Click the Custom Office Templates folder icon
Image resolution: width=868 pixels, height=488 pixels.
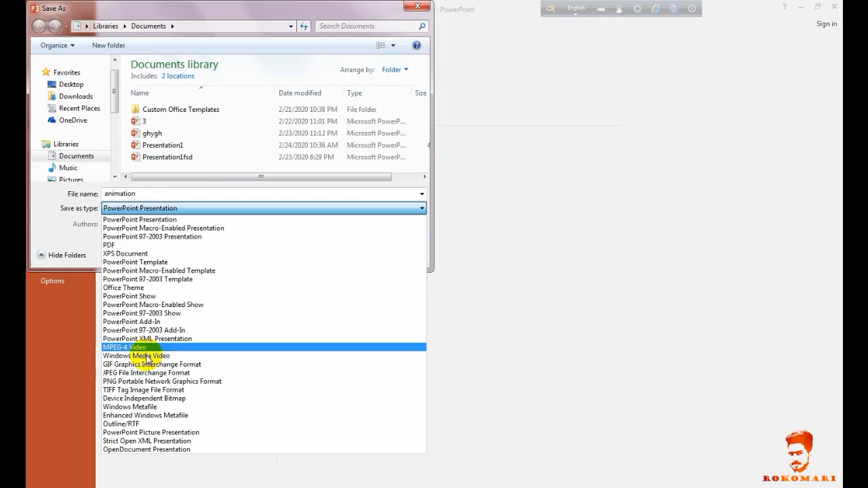coord(136,109)
